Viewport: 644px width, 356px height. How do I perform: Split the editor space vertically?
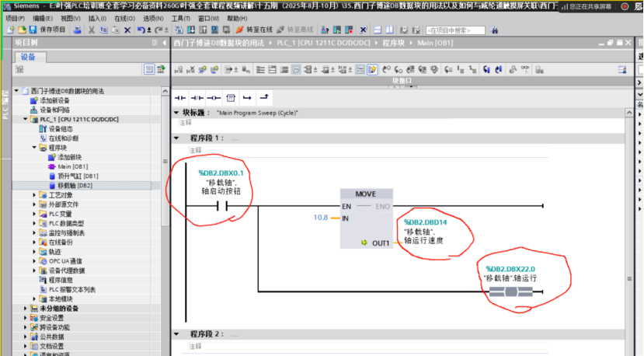point(389,30)
